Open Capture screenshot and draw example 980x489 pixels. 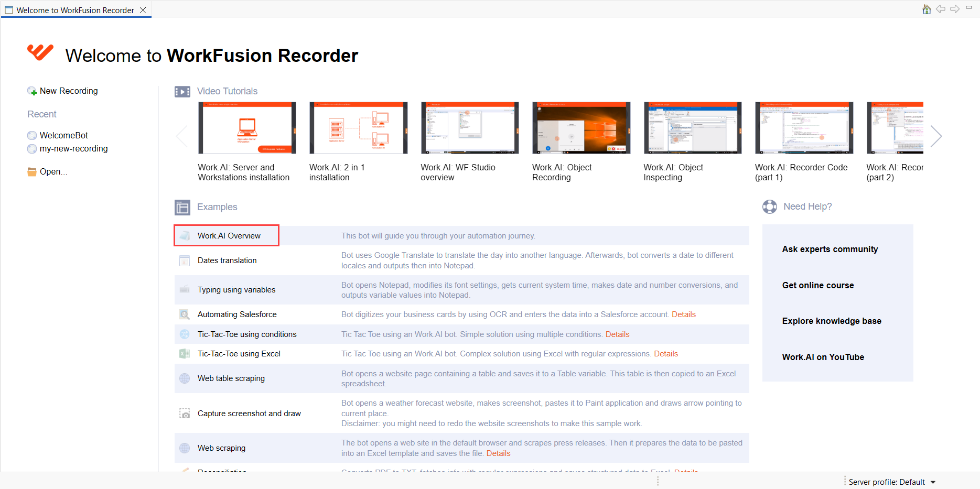click(x=249, y=414)
